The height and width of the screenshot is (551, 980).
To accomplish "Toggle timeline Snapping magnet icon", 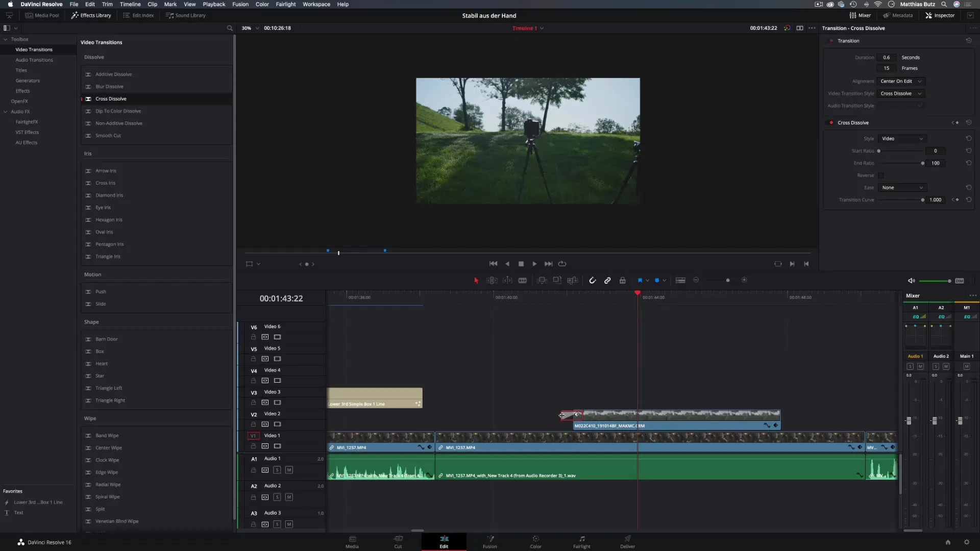I will 592,280.
